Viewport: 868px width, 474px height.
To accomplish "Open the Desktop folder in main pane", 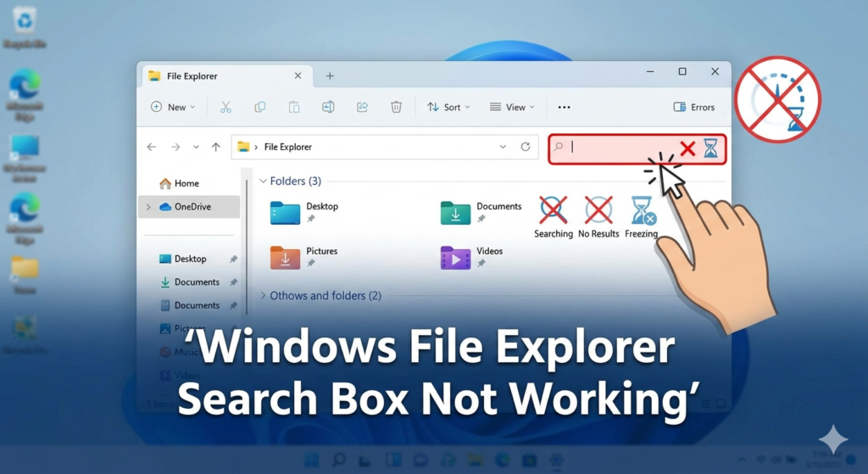I will click(x=285, y=213).
